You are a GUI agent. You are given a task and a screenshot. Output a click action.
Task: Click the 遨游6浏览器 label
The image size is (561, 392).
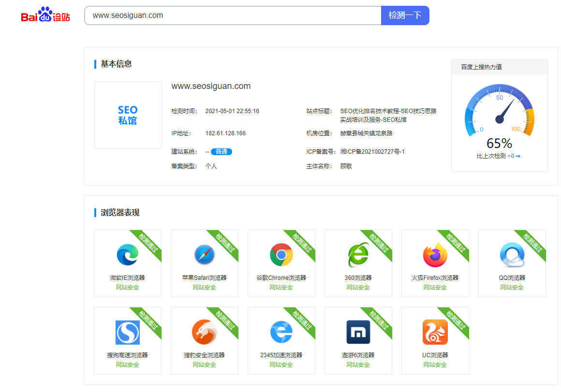pyautogui.click(x=358, y=355)
